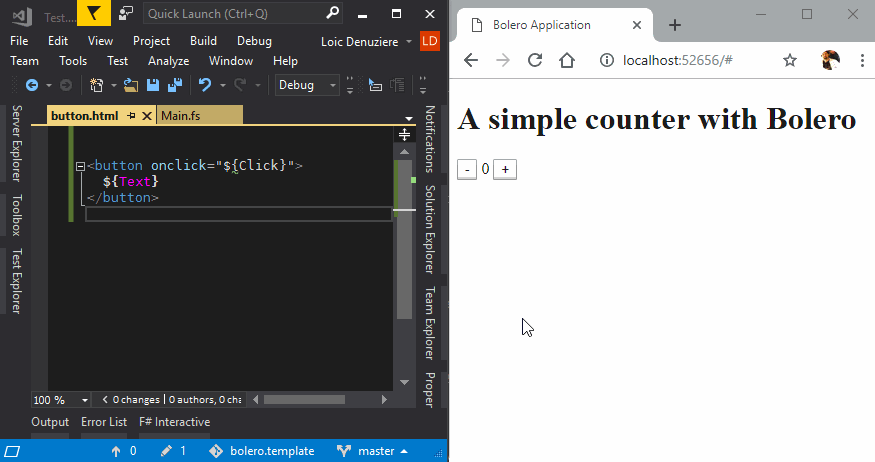
Task: Open the feedback icon beside Quick Launch
Action: tap(126, 13)
